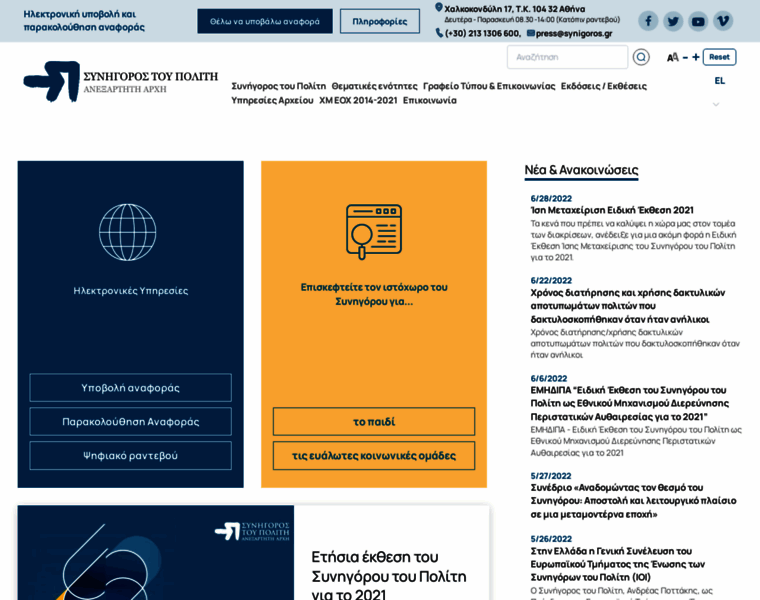Open the Ίση Μεταχείριση Ειδική Έκθεση 2021 article
The width and height of the screenshot is (760, 600).
[x=612, y=210]
